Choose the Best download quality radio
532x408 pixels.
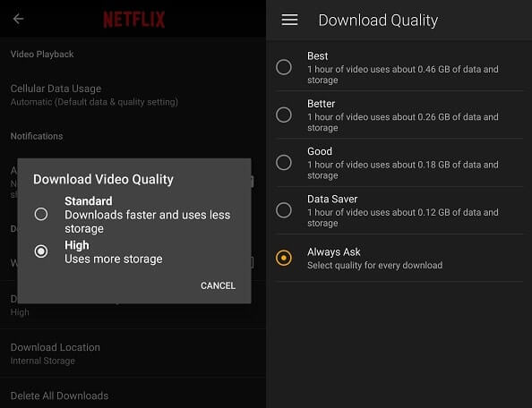(x=284, y=67)
